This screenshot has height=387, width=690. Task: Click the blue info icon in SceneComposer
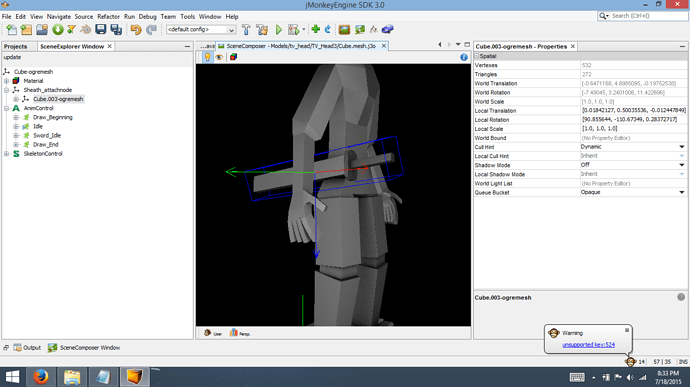(464, 57)
